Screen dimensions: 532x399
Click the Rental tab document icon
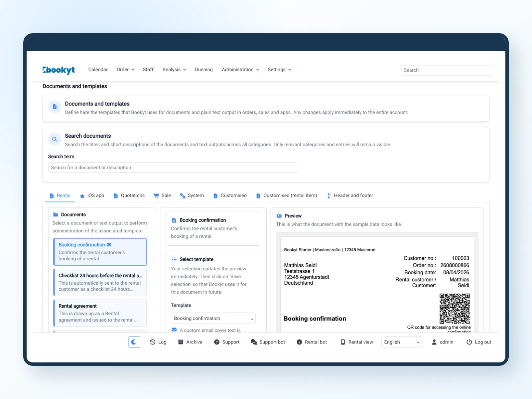pos(52,196)
